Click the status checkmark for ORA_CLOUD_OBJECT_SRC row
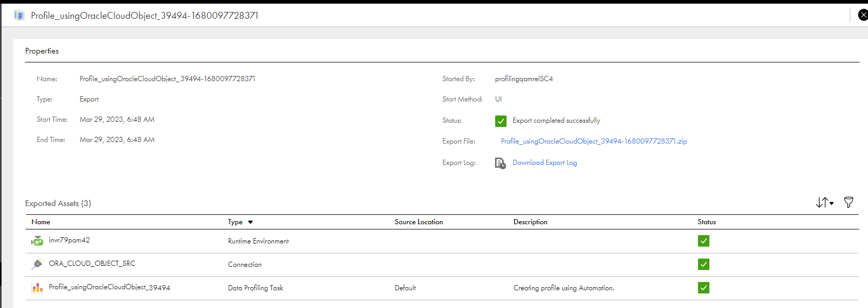 point(704,264)
